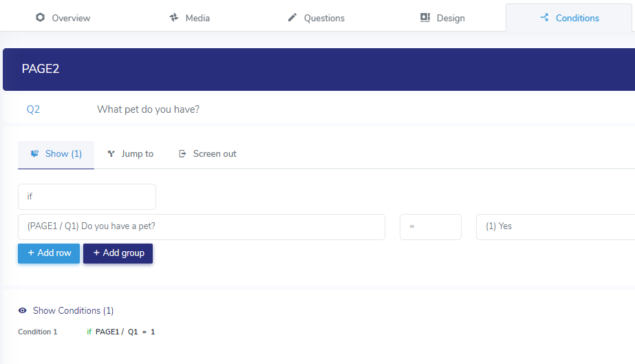The image size is (635, 364).
Task: Click the Jump to fork icon
Action: [x=111, y=154]
